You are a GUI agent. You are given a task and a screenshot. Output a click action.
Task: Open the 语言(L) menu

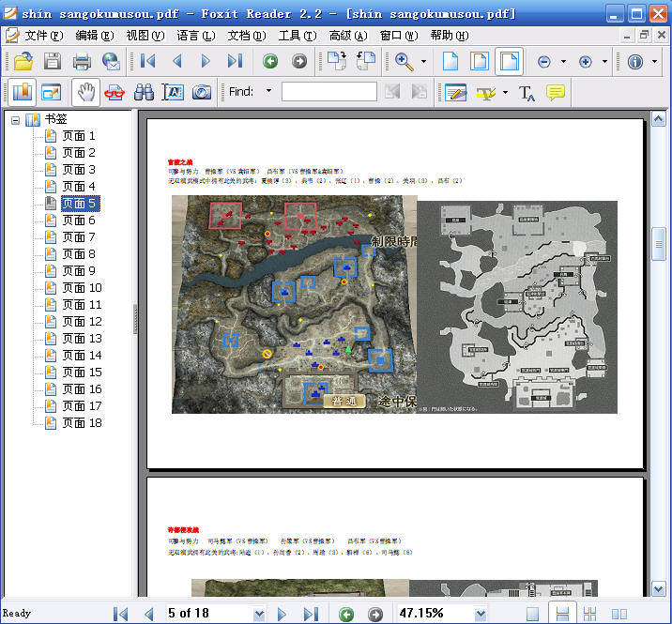tap(196, 36)
